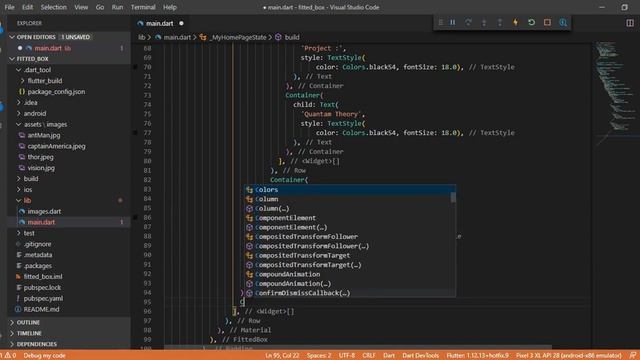Viewport: 640px width, 360px height.
Task: Select device Pixel 3 XL in status bar
Action: 569,356
